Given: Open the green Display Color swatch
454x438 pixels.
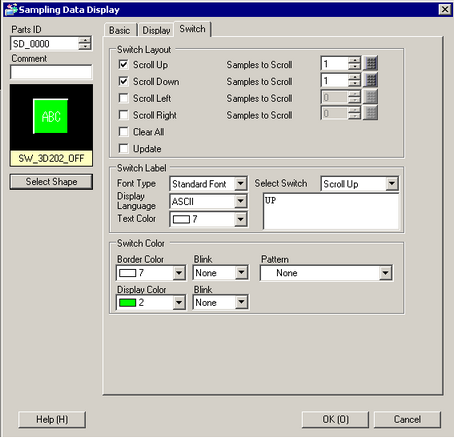Looking at the screenshot, I should [151, 302].
